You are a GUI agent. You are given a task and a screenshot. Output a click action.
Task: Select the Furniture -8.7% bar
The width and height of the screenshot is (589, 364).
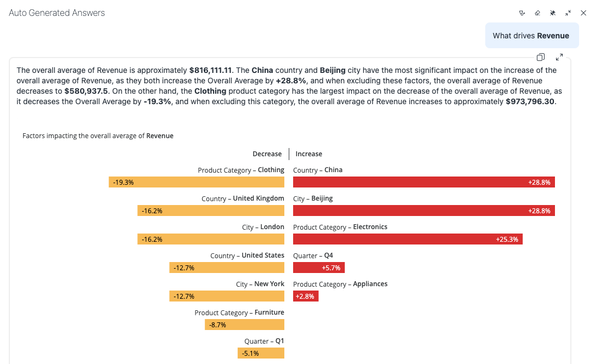(x=244, y=325)
